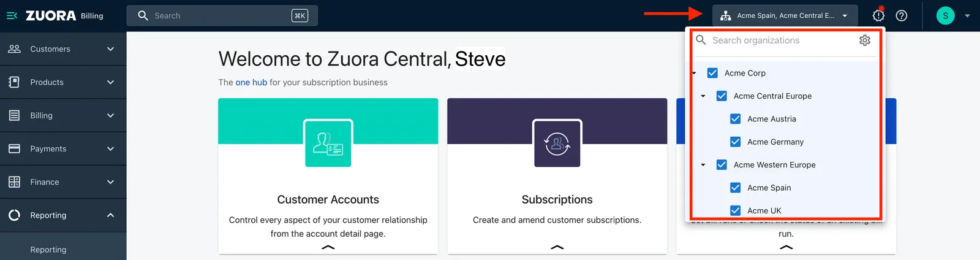The width and height of the screenshot is (980, 260).
Task: Open the Payments sidebar menu
Action: tap(63, 148)
